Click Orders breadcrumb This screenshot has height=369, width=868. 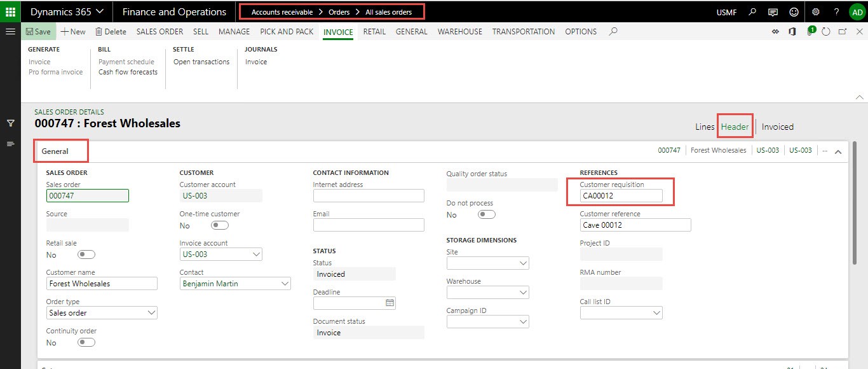pyautogui.click(x=339, y=12)
